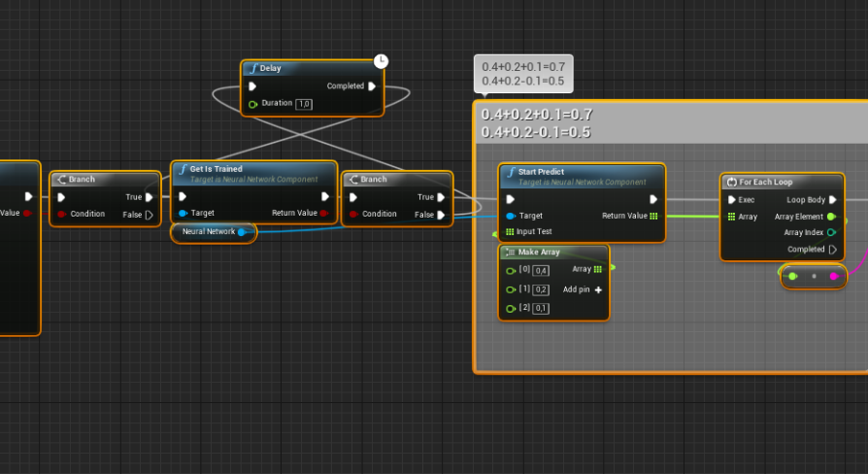This screenshot has width=868, height=474.
Task: Click the Array Index pin on For Each Loop
Action: point(831,232)
